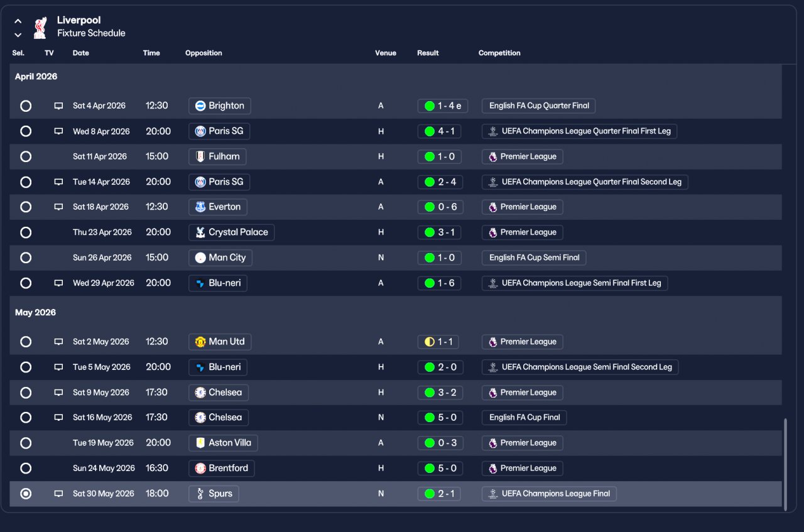Open UEFA Champions League Quarter Final First Leg
Screen dimensions: 804x532
(580, 131)
